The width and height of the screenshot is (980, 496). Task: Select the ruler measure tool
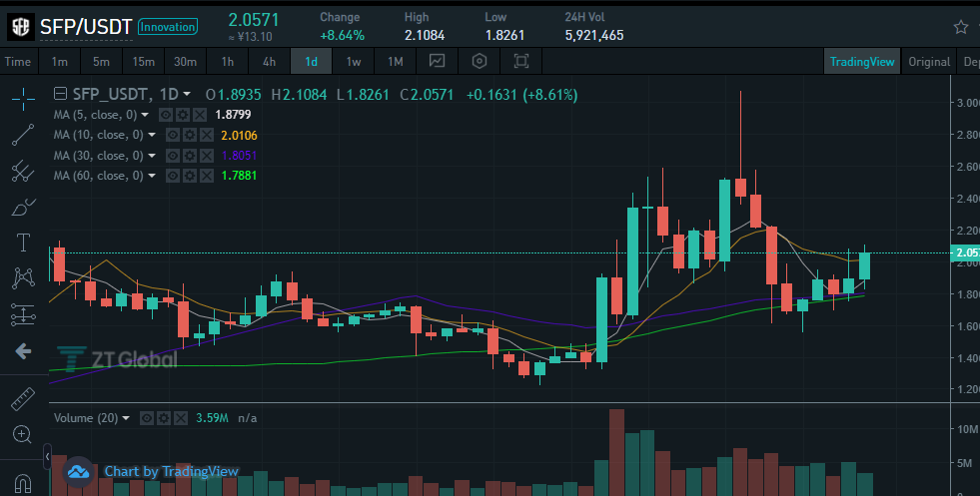[23, 398]
